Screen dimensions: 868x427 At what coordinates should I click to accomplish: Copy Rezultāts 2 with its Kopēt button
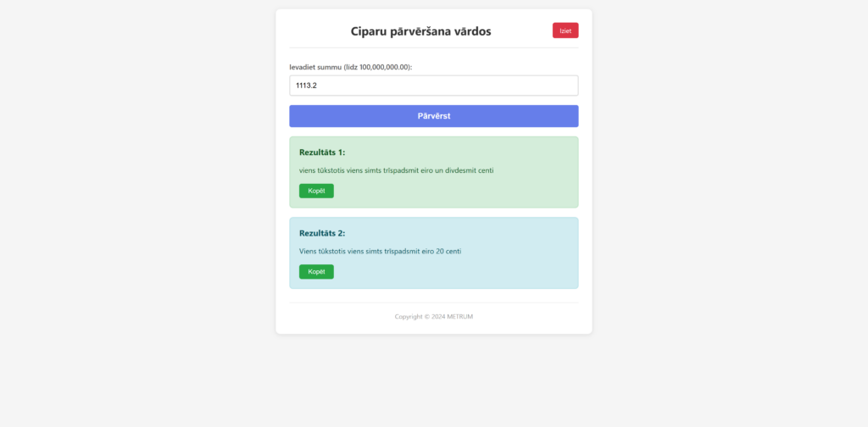pyautogui.click(x=316, y=272)
